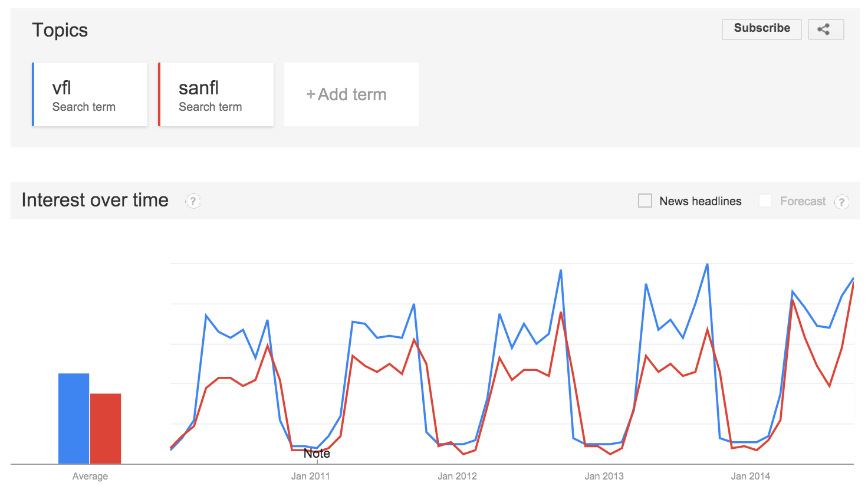The width and height of the screenshot is (868, 486).
Task: Click the Jan 2014 axis label
Action: (x=750, y=476)
